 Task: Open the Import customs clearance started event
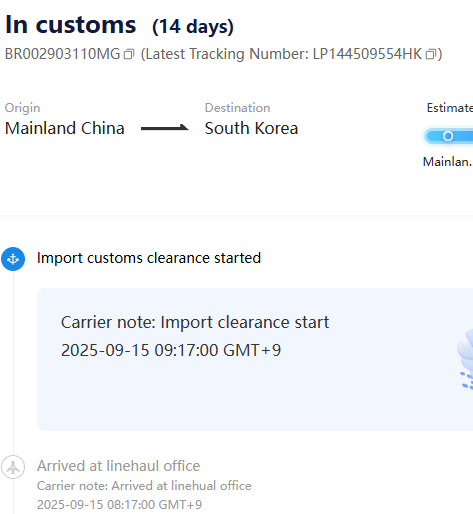point(149,258)
